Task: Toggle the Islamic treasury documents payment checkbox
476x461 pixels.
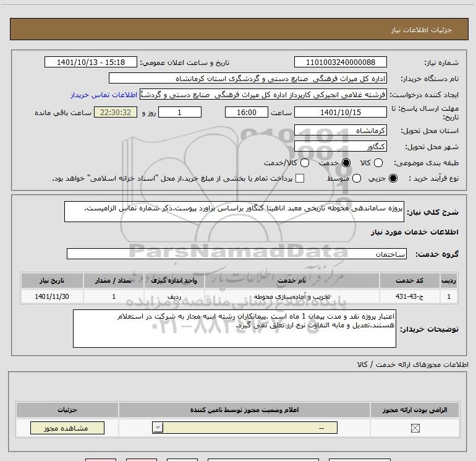Action: pos(300,178)
